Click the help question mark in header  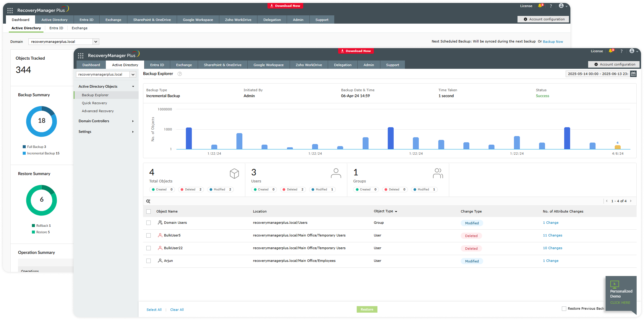pos(621,51)
